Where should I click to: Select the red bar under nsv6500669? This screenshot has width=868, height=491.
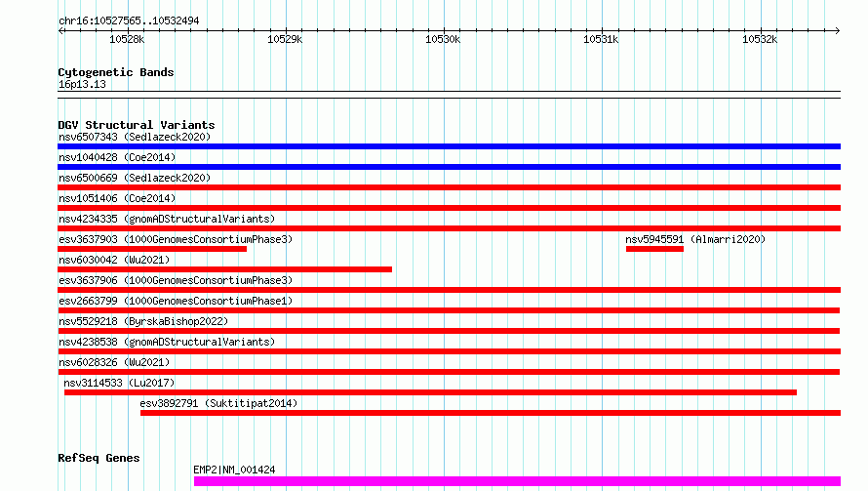tap(449, 187)
